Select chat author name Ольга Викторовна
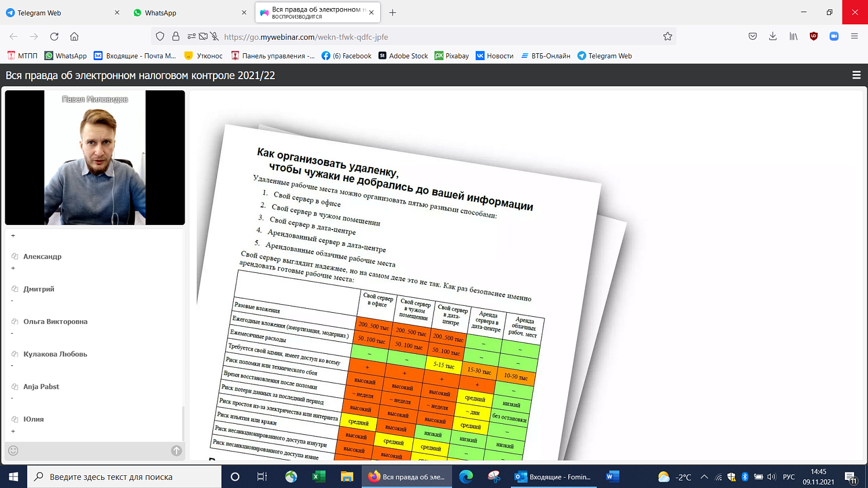The height and width of the screenshot is (488, 868). 56,321
